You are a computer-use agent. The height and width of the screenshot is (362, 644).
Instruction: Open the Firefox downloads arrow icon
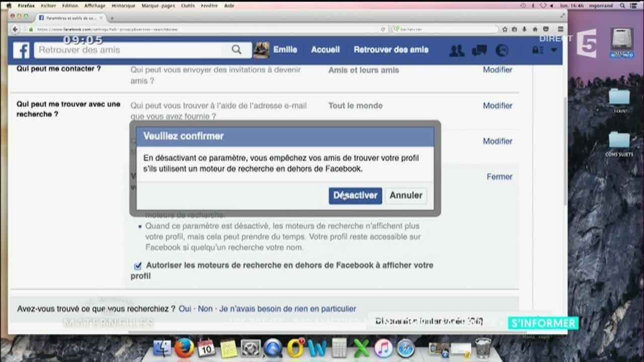point(525,30)
